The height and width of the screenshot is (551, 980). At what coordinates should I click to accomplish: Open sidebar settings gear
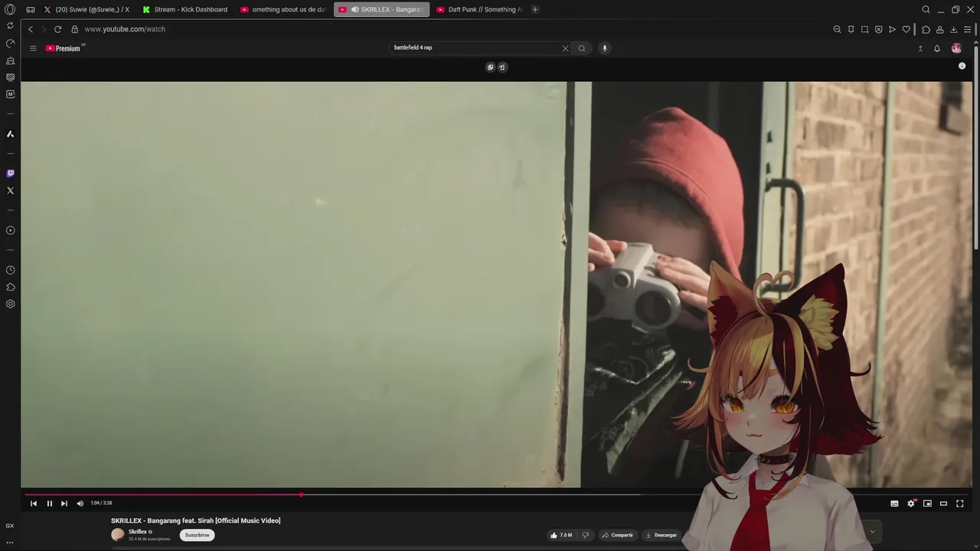point(10,304)
